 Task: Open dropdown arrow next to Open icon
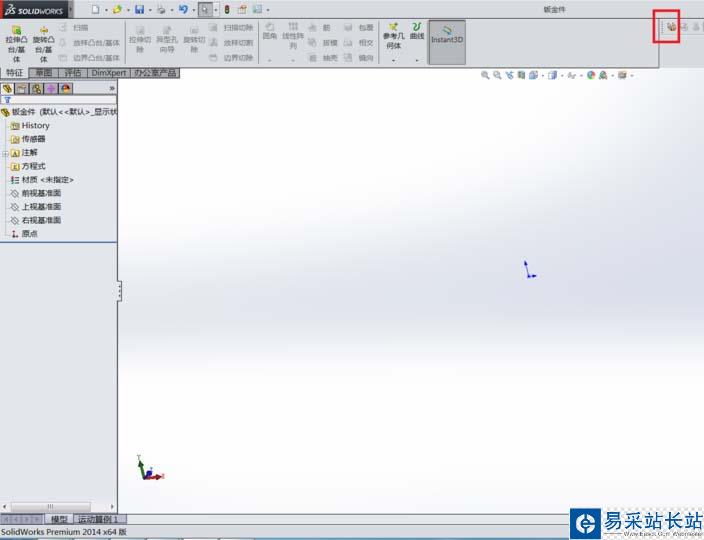click(128, 10)
